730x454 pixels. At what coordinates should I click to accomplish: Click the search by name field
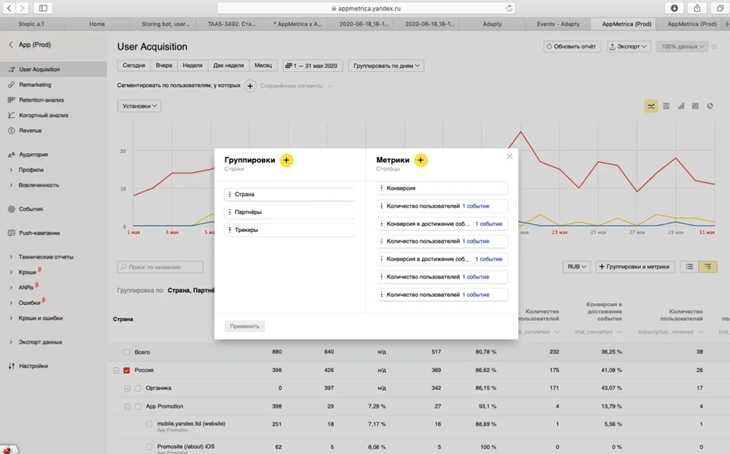[160, 267]
